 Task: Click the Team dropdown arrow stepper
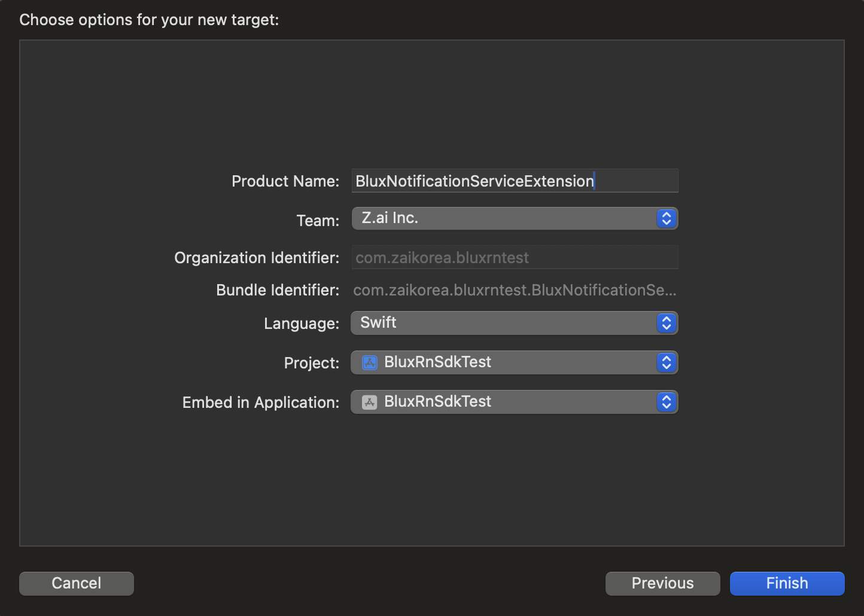667,218
